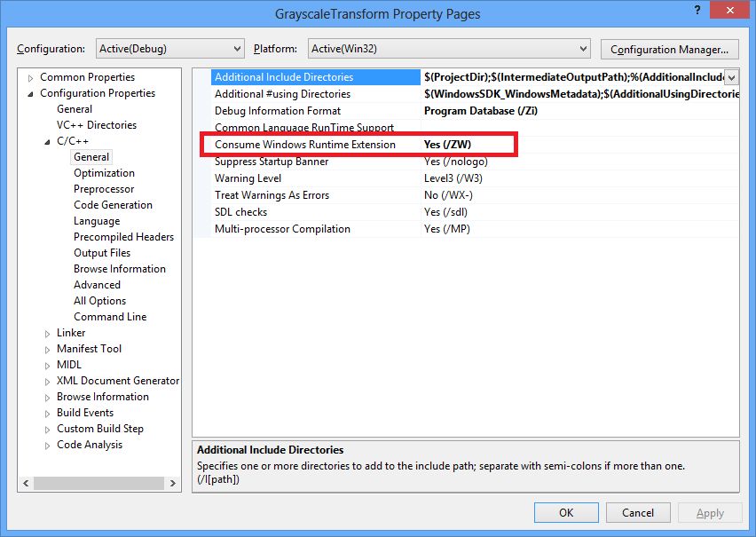Viewport: 756px width, 537px height.
Task: Select All Options tree item
Action: [x=99, y=300]
